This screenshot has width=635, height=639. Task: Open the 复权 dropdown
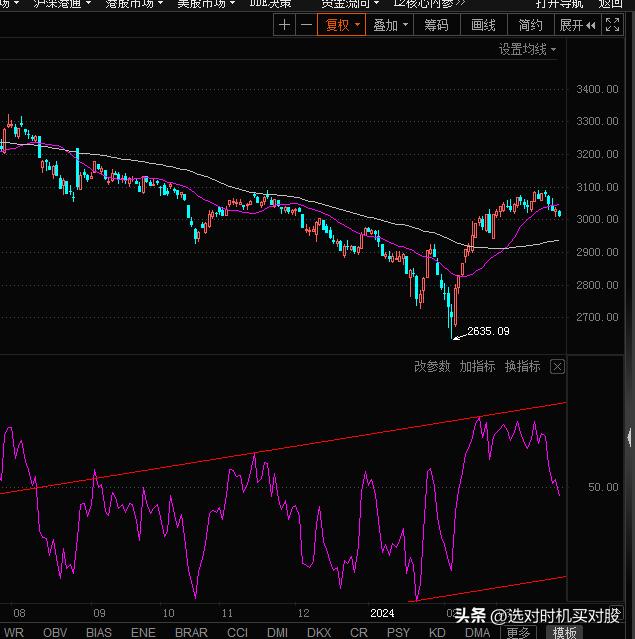pos(342,25)
